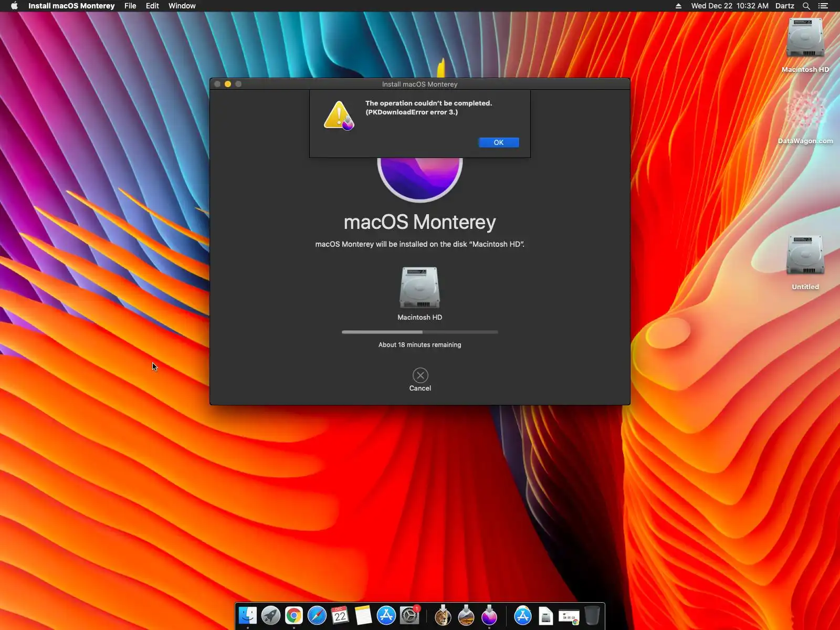Viewport: 840px width, 630px height.
Task: Click the installation progress bar
Action: pos(420,332)
